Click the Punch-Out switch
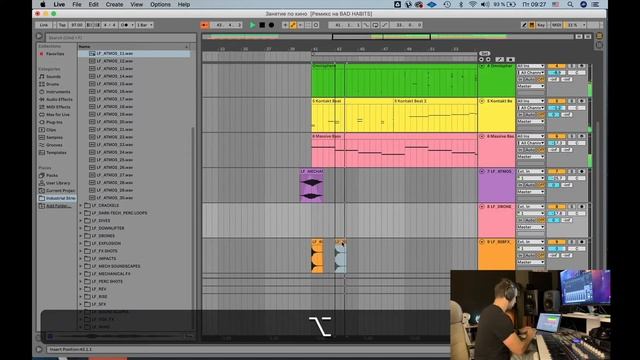 [x=384, y=25]
